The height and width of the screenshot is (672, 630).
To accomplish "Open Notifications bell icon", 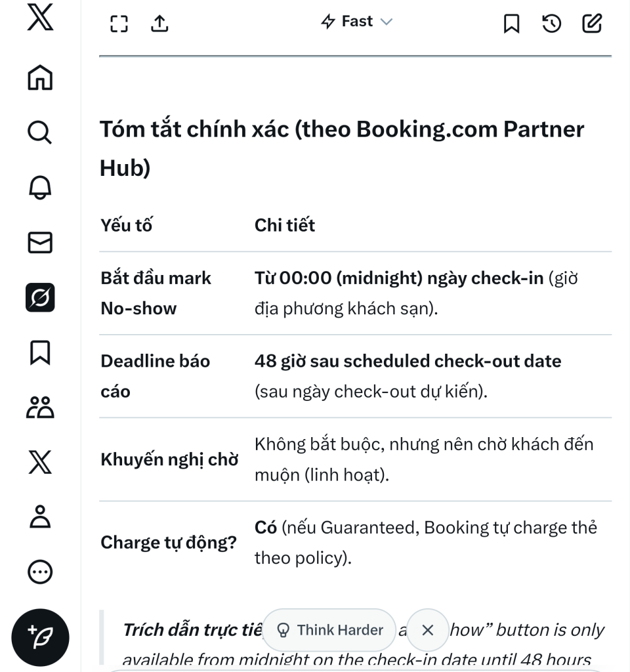I will point(40,188).
